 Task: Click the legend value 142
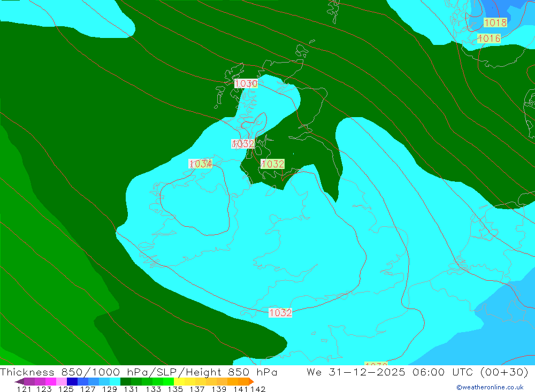258,389
